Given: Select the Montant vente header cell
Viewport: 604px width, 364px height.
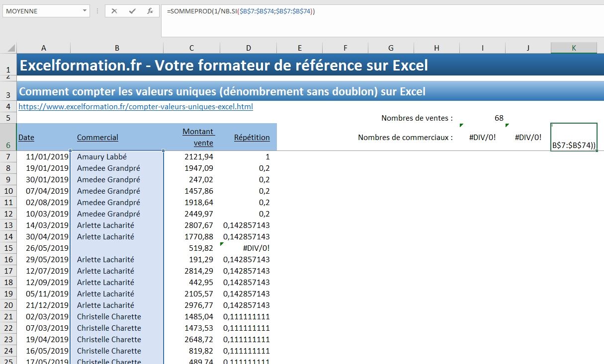Looking at the screenshot, I should [x=199, y=137].
